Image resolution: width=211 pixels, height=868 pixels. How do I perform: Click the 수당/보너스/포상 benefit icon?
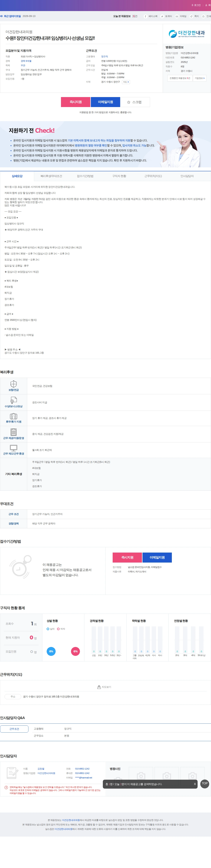[14, 400]
